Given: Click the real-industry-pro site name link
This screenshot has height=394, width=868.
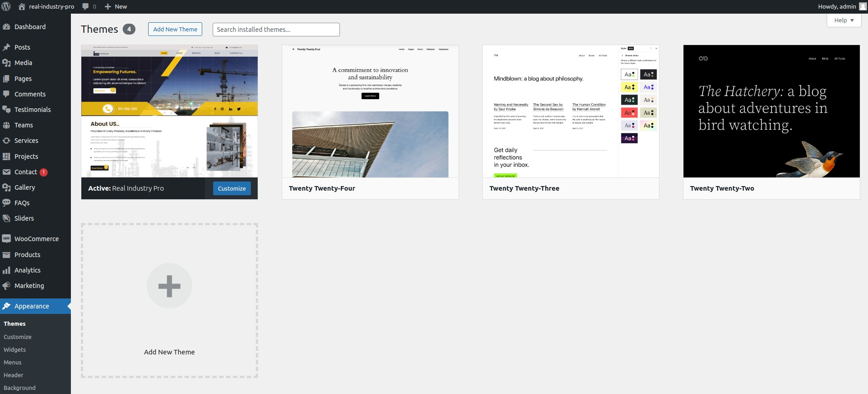Looking at the screenshot, I should [x=52, y=6].
